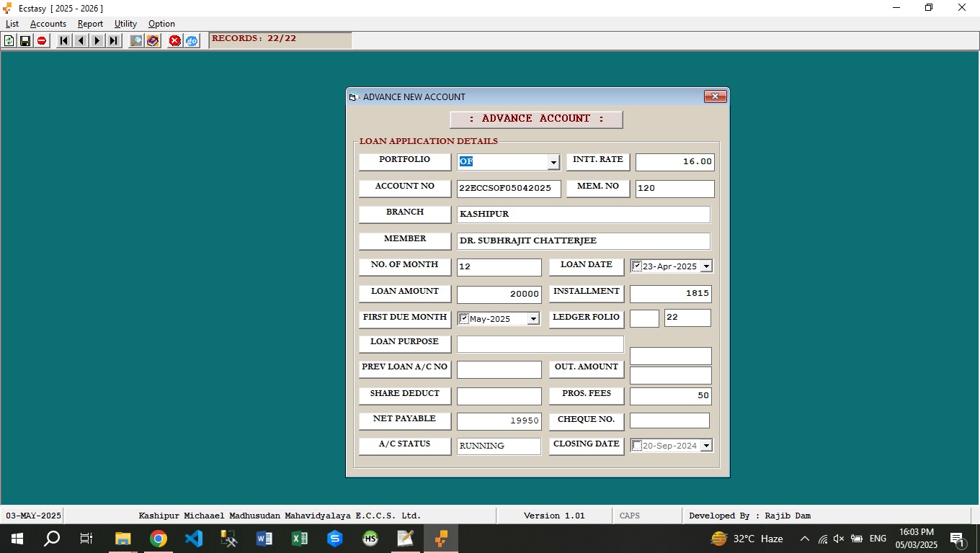Click the blue 'go' toolbar icon

pos(192,41)
